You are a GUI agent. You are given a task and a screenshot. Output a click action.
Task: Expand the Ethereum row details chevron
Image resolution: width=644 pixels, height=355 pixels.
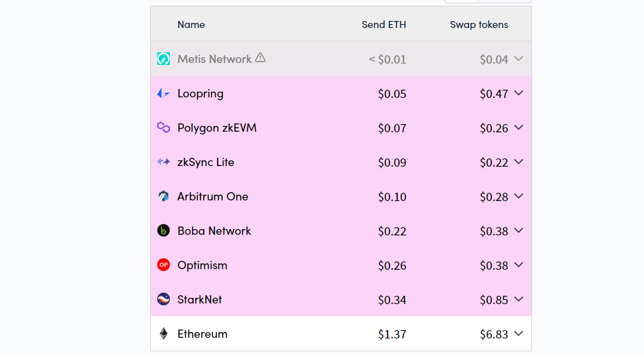519,333
